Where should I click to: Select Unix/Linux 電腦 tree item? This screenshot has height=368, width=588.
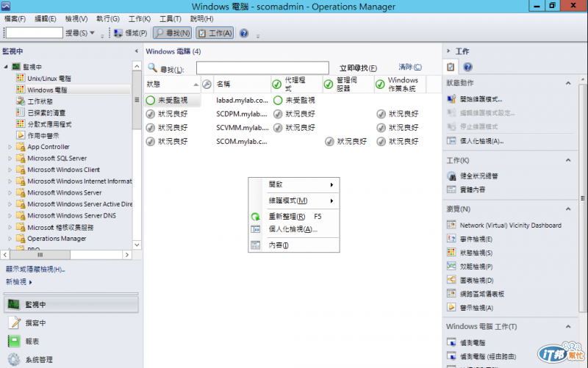click(49, 79)
